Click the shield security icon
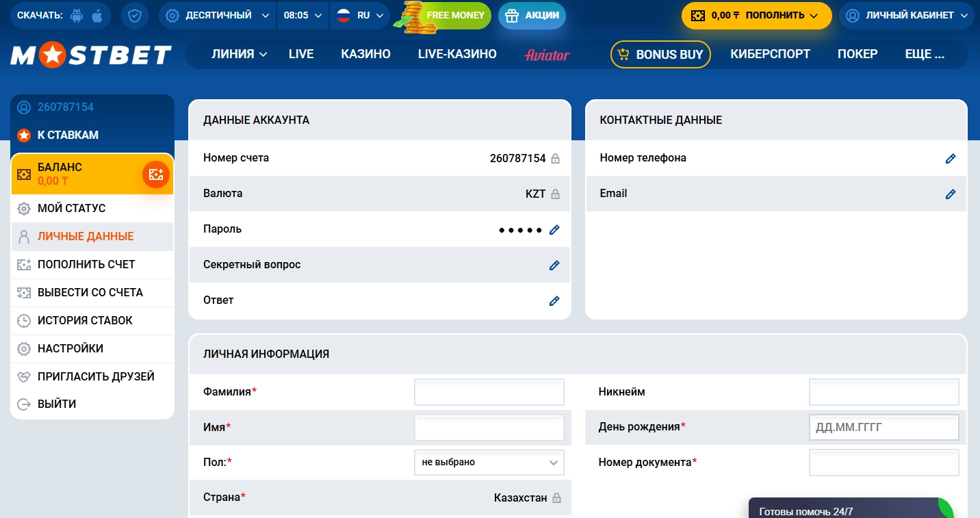This screenshot has height=518, width=980. pos(134,15)
